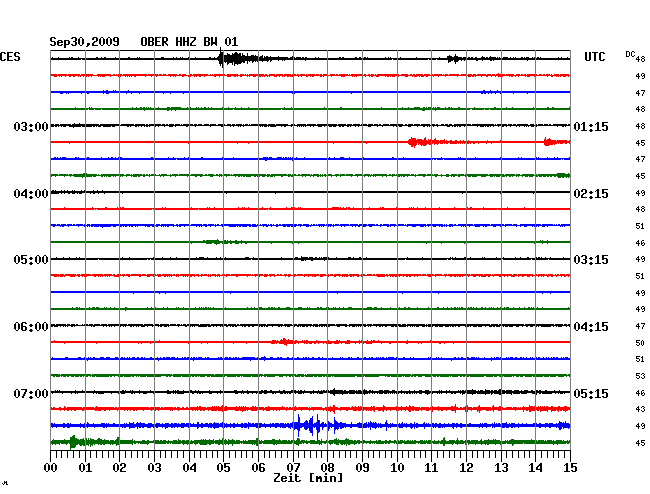
Task: Click the CES label at top left
Action: (10, 57)
